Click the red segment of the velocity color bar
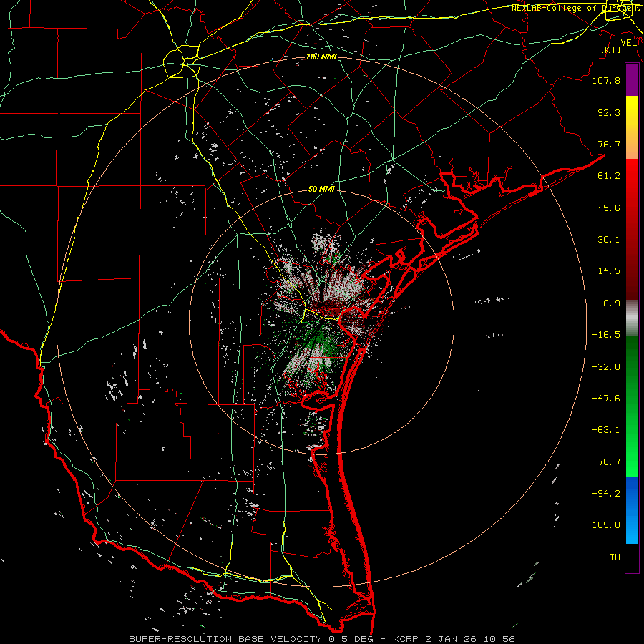This screenshot has height=644, width=644. [x=632, y=229]
